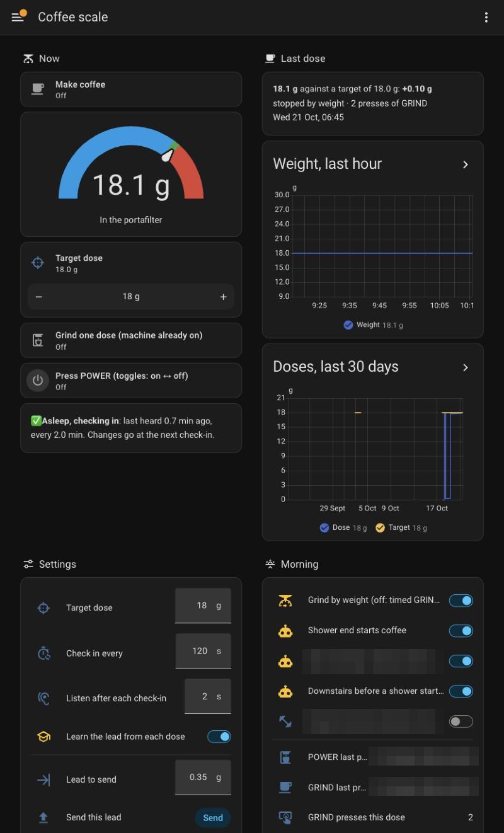Toggle Grind by weight switch
The width and height of the screenshot is (504, 833).
click(x=461, y=600)
